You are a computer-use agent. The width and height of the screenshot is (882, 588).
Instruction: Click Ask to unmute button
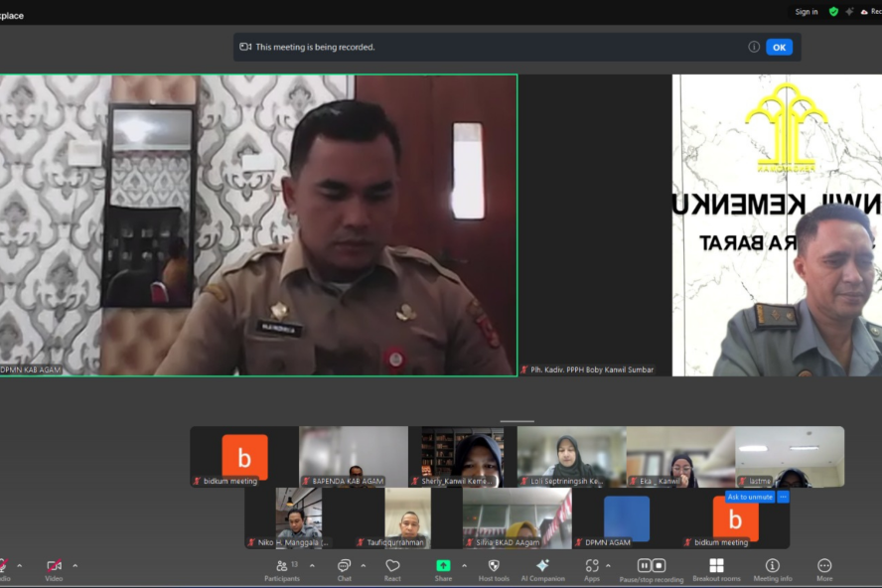tap(749, 497)
